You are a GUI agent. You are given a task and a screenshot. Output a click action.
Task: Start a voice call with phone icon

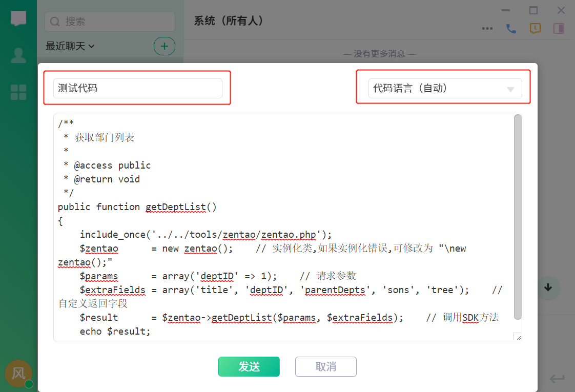click(511, 29)
